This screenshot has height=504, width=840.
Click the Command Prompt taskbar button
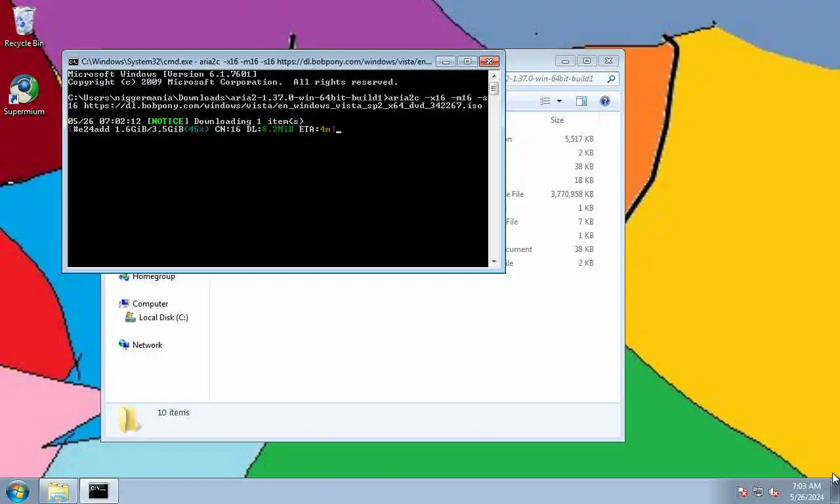(x=98, y=491)
